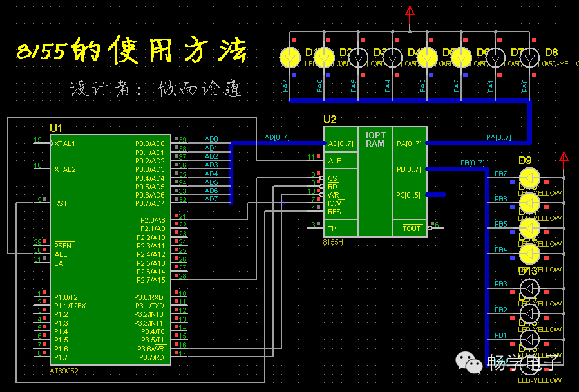Select the lit LED on the PB6 line
This screenshot has width=579, height=392.
coord(529,203)
